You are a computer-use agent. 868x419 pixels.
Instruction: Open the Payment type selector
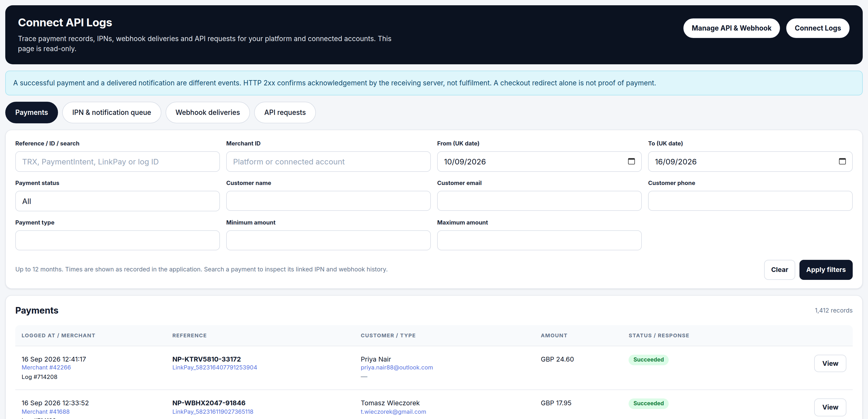[117, 240]
